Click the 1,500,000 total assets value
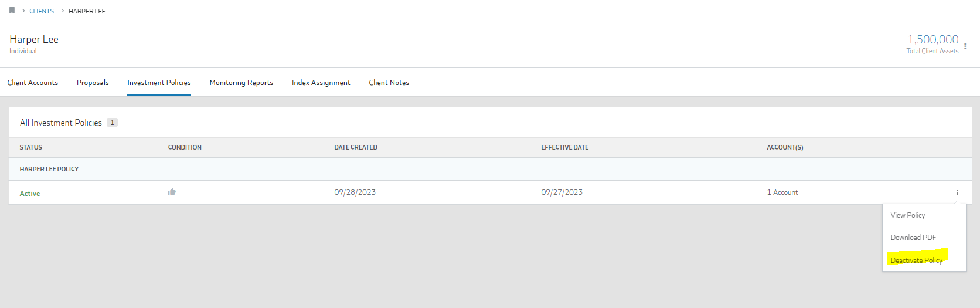This screenshot has width=980, height=308. point(933,39)
